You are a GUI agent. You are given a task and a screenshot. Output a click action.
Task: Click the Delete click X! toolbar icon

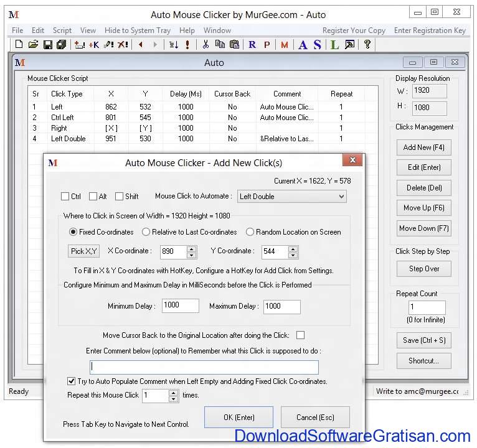click(123, 45)
